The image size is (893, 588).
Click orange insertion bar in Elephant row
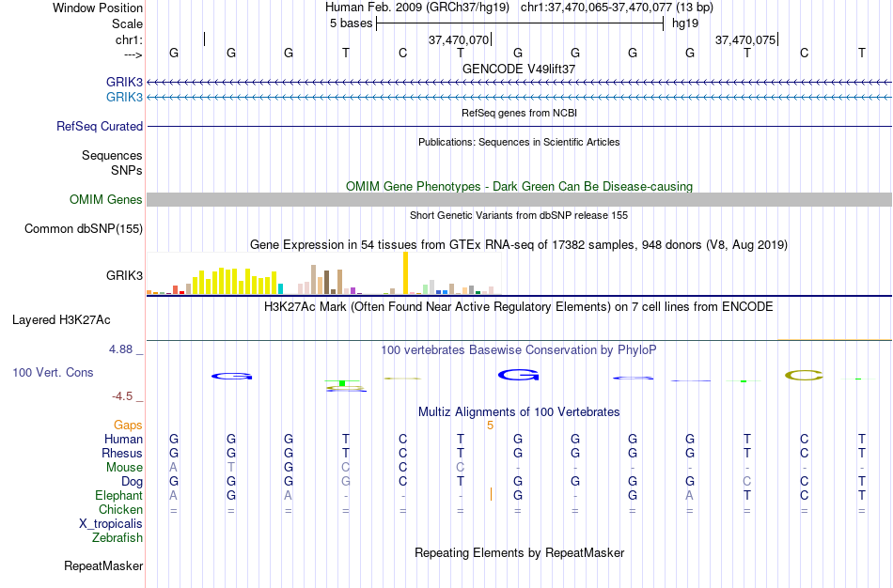point(491,494)
